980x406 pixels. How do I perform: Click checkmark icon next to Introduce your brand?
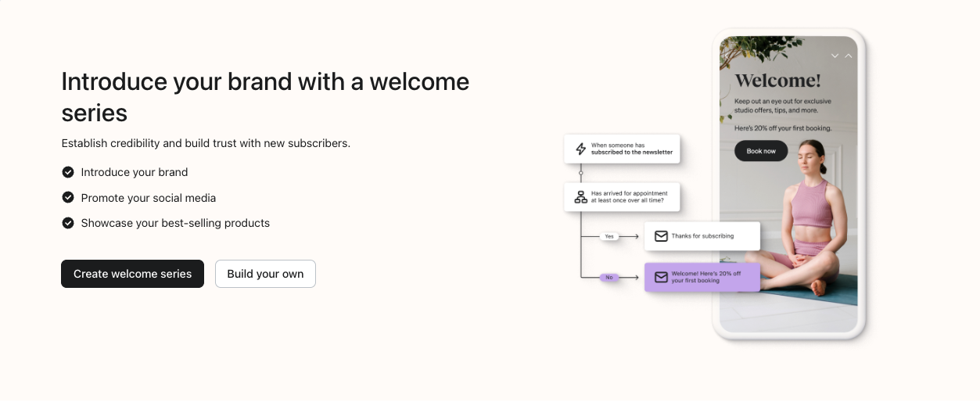pos(68,172)
